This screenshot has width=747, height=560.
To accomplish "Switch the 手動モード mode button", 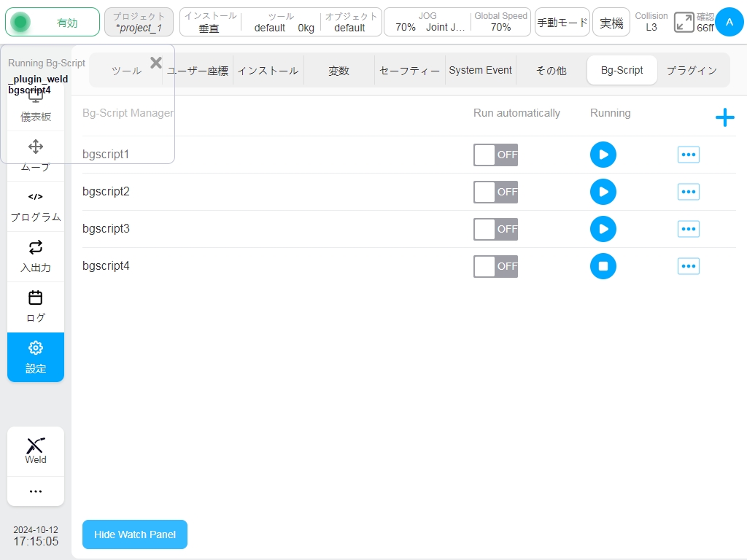I will coord(562,22).
